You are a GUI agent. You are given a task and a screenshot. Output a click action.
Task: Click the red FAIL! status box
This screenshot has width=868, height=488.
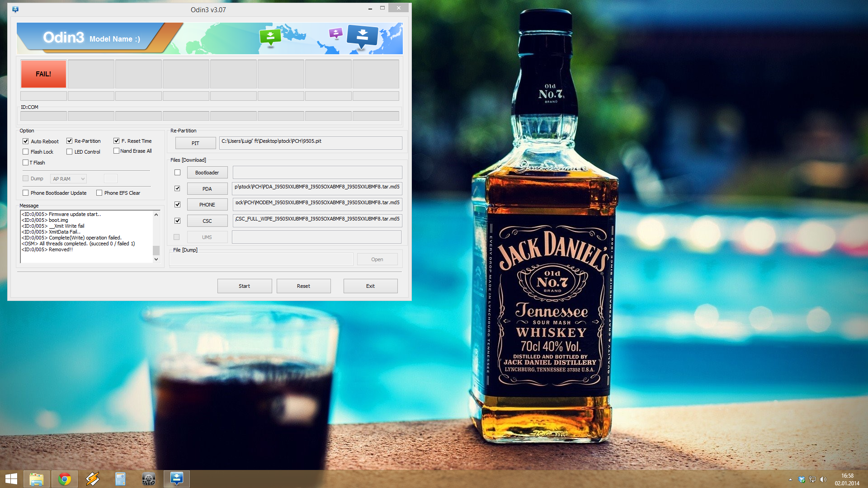tap(43, 74)
